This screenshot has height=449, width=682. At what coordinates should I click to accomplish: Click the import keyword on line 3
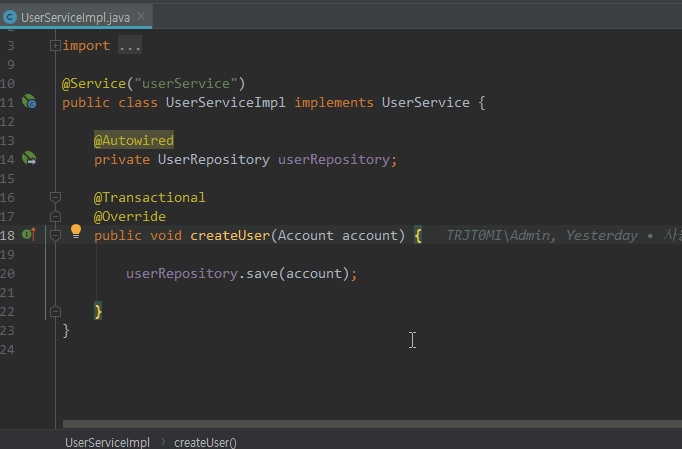86,45
